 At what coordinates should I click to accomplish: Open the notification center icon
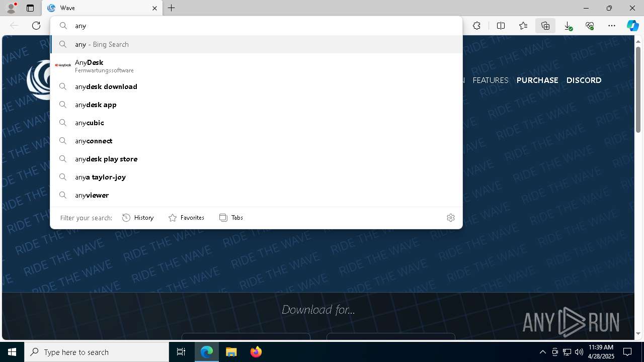627,352
